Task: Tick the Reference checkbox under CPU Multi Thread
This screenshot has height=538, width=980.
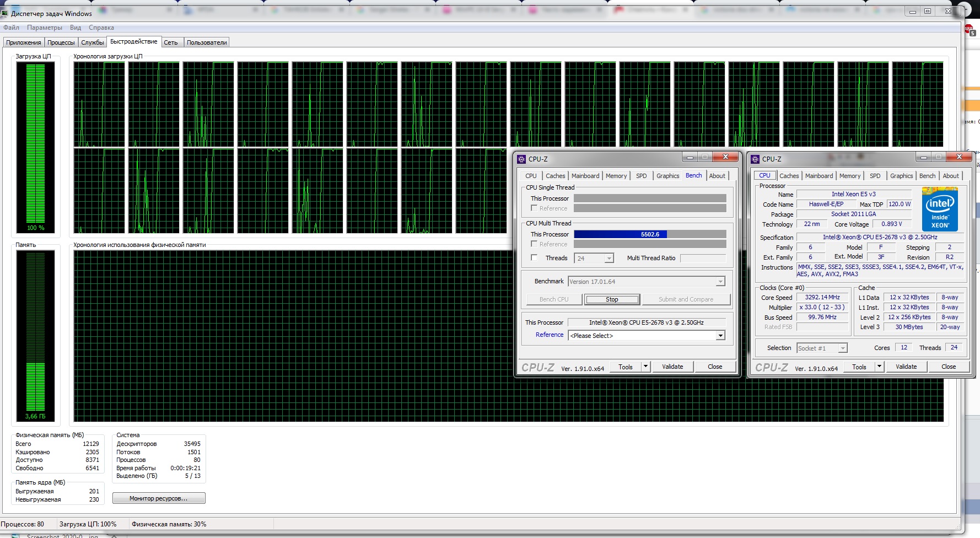Action: (534, 244)
